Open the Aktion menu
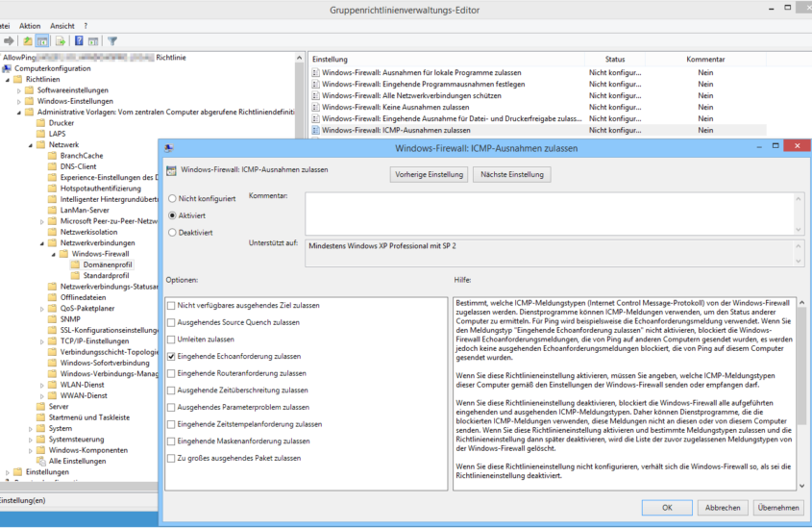The height and width of the screenshot is (529, 812). click(30, 26)
